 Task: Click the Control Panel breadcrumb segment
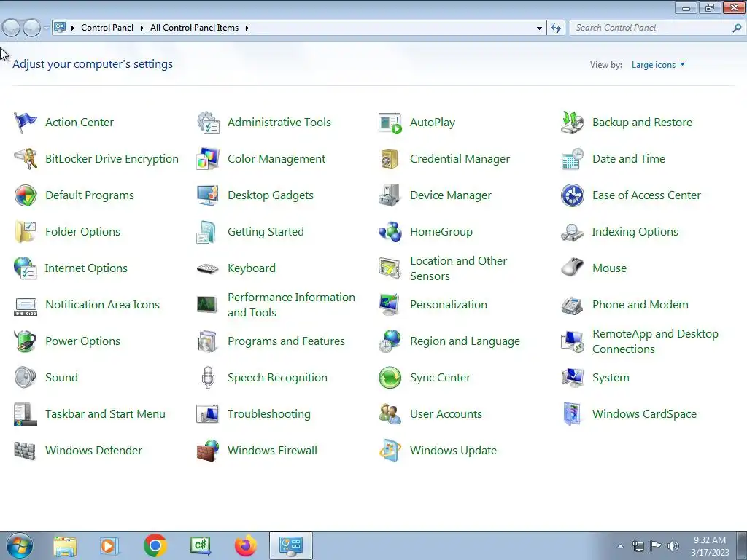[107, 28]
